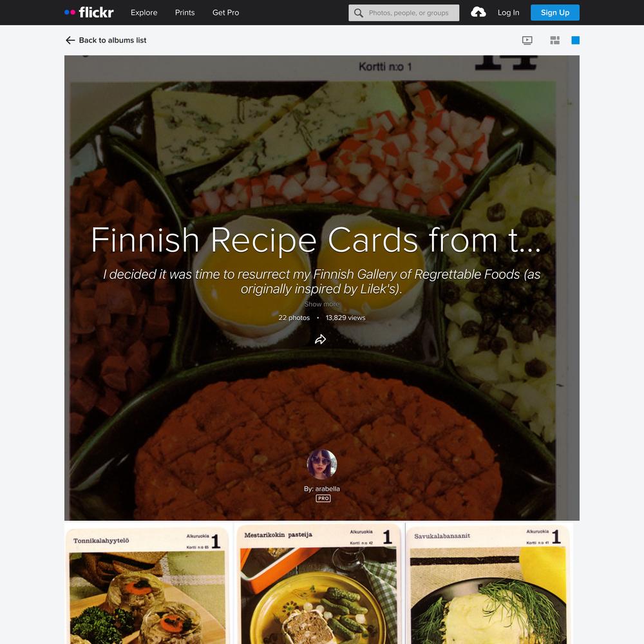Click the PRO badge under arabella
The height and width of the screenshot is (644, 644).
click(323, 498)
